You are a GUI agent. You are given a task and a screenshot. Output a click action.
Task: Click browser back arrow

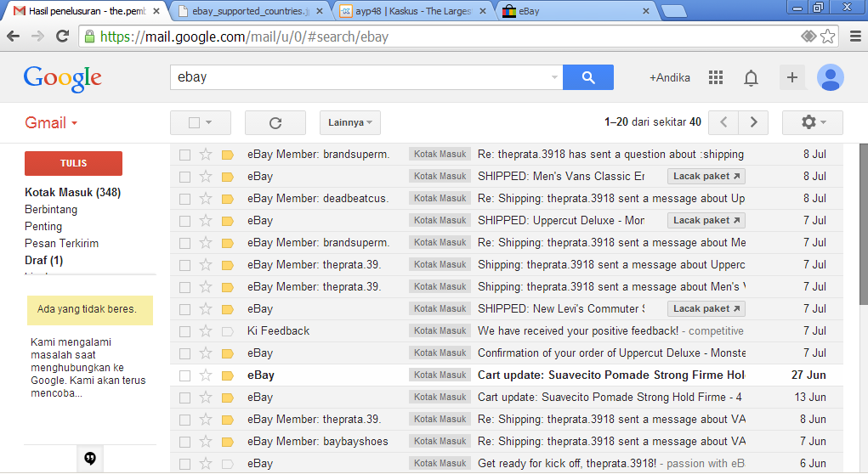click(x=14, y=37)
